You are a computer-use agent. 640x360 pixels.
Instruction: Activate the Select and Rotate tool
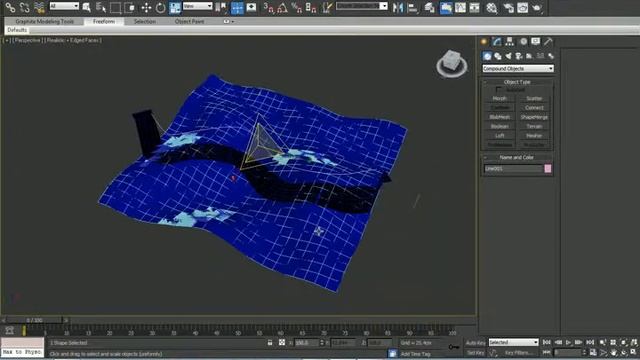(160, 7)
